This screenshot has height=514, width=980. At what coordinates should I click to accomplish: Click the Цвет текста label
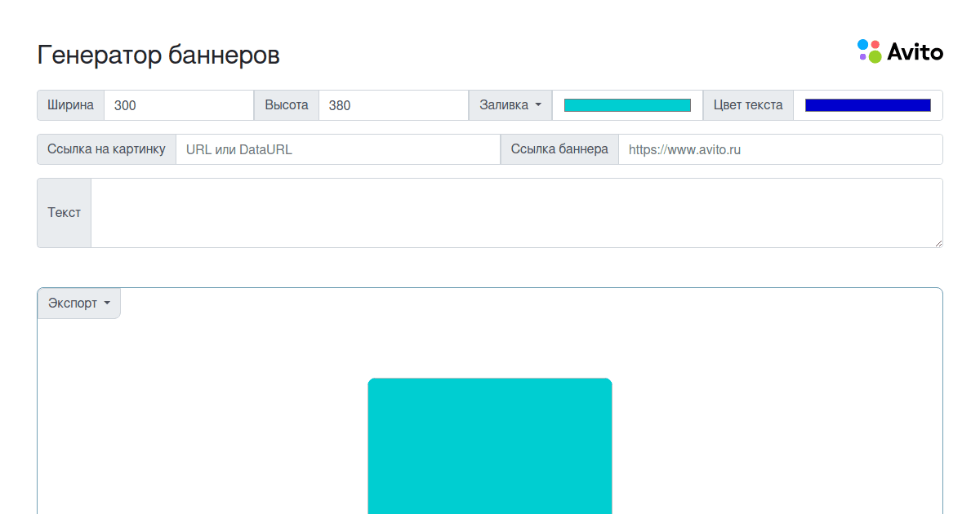[x=747, y=104]
